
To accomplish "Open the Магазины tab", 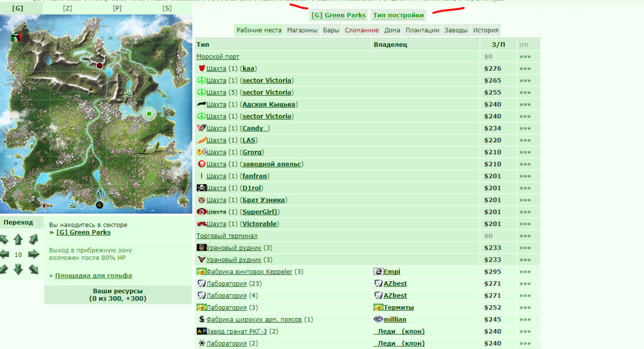I will [x=302, y=30].
